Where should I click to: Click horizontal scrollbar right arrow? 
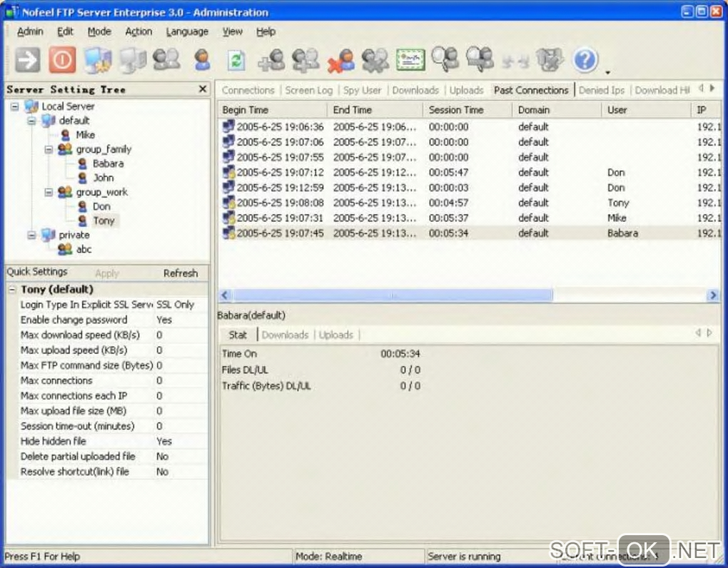(x=713, y=295)
